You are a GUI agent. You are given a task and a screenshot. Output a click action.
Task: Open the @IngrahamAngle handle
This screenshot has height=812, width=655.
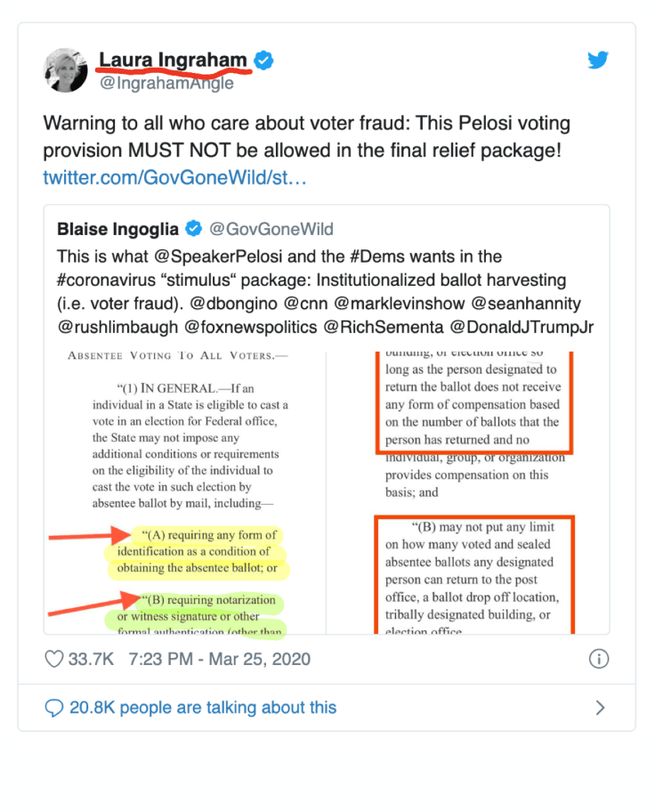point(166,84)
